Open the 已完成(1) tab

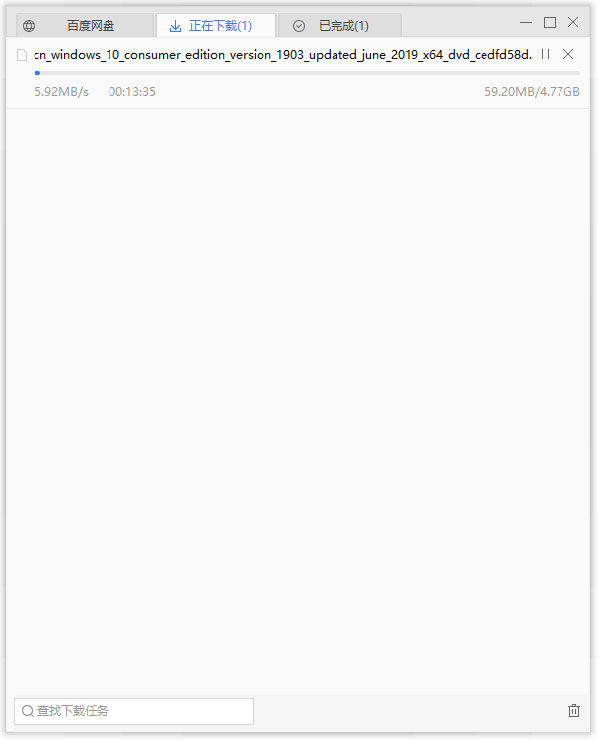[340, 25]
